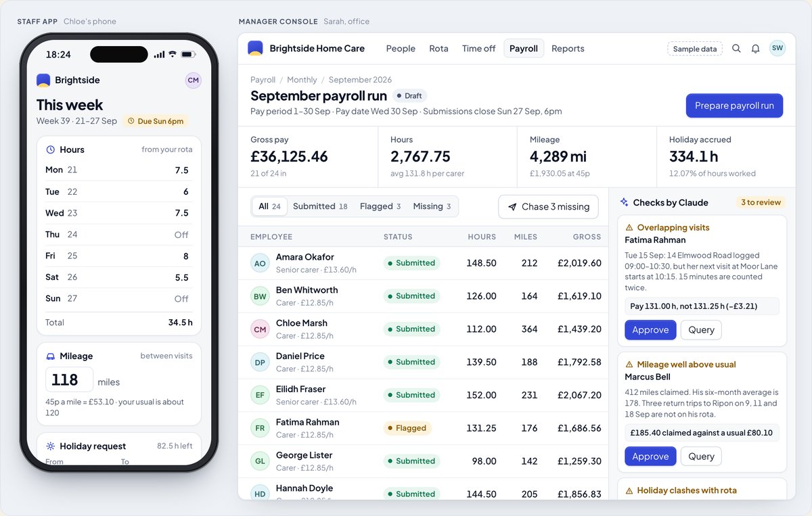The height and width of the screenshot is (516, 812).
Task: Click the GL avatar for George Lister
Action: [260, 461]
